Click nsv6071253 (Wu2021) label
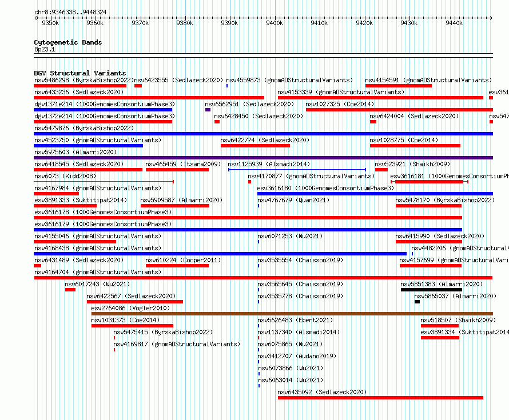The width and height of the screenshot is (509, 420). coord(290,236)
